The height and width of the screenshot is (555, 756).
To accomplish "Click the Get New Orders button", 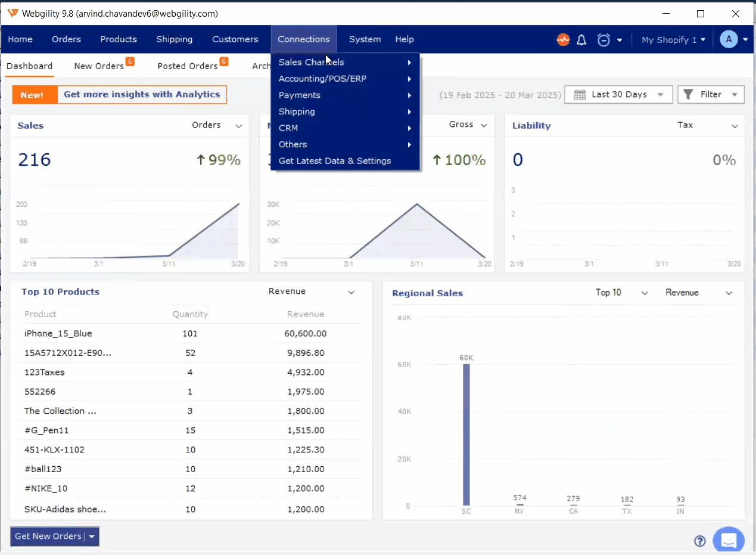I will pyautogui.click(x=48, y=537).
